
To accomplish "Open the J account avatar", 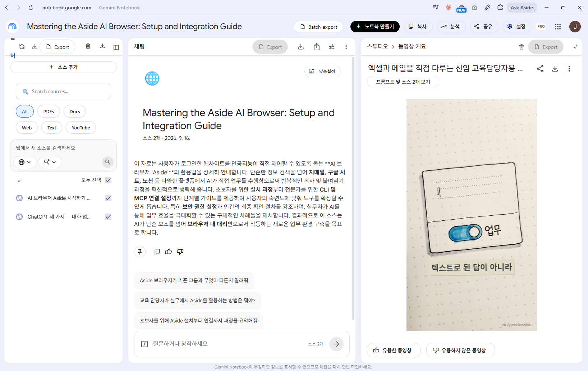I will [x=575, y=27].
